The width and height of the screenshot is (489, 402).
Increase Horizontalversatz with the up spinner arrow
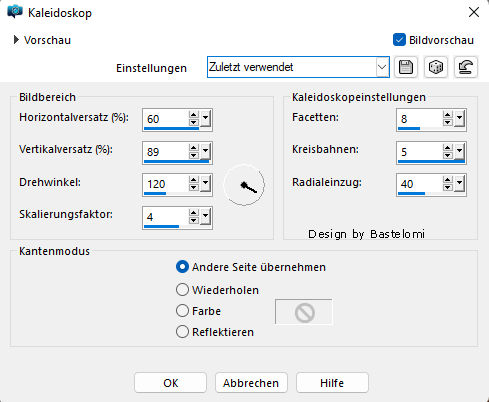tap(193, 115)
